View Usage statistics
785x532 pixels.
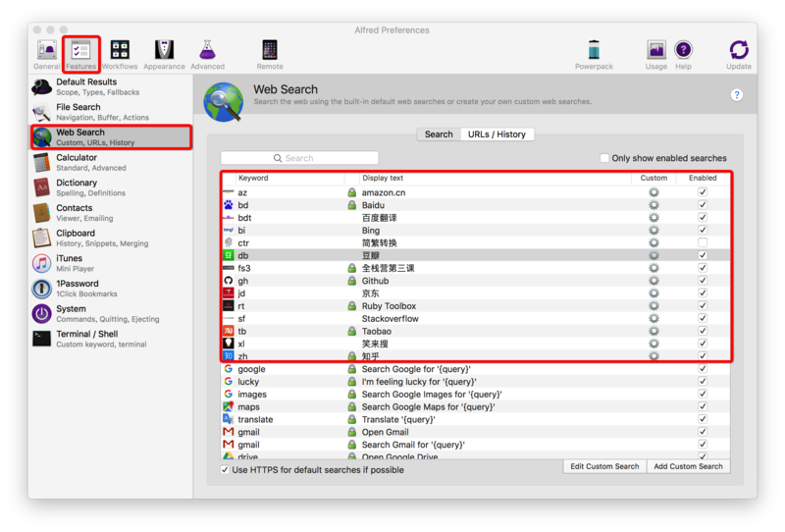pos(655,55)
